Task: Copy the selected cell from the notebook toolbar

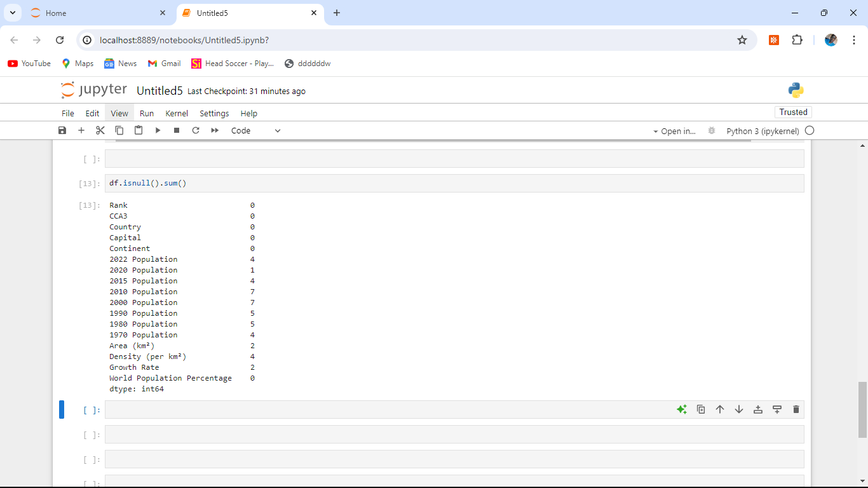Action: click(x=119, y=130)
